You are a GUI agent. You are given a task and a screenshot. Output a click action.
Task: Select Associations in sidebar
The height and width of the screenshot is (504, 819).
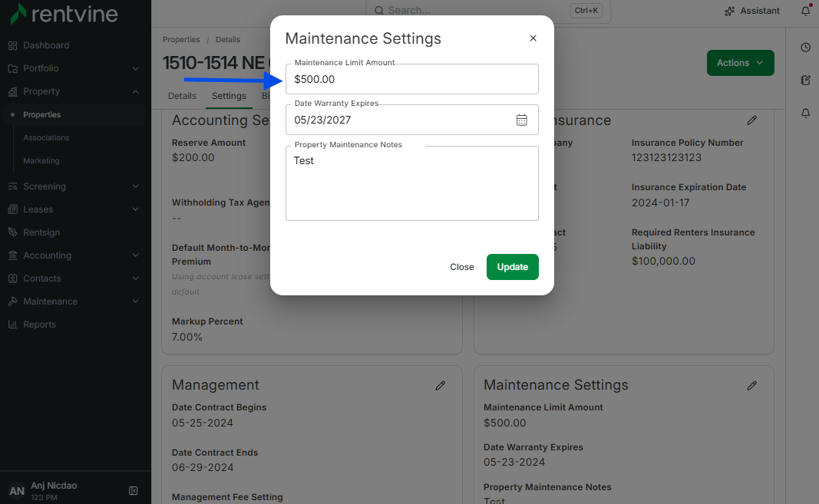click(46, 138)
